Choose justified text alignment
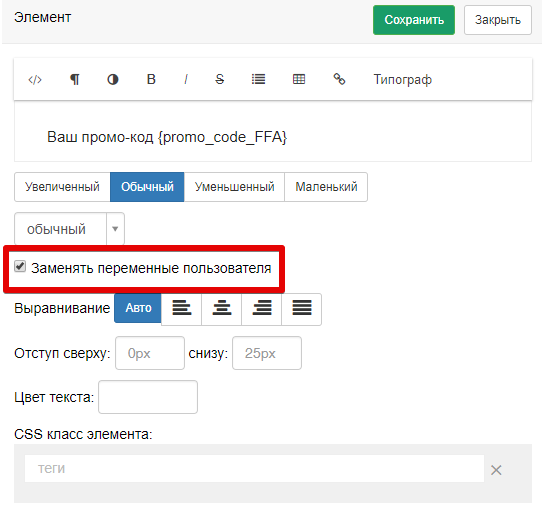The image size is (542, 532). 302,308
